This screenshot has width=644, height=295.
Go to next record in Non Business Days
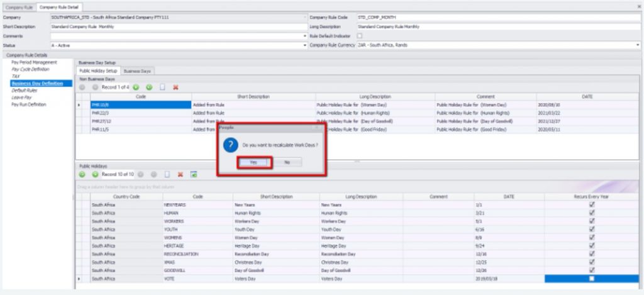pyautogui.click(x=136, y=87)
